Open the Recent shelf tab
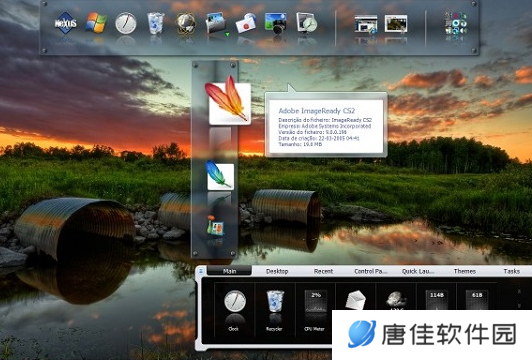532x360 pixels. pos(323,271)
